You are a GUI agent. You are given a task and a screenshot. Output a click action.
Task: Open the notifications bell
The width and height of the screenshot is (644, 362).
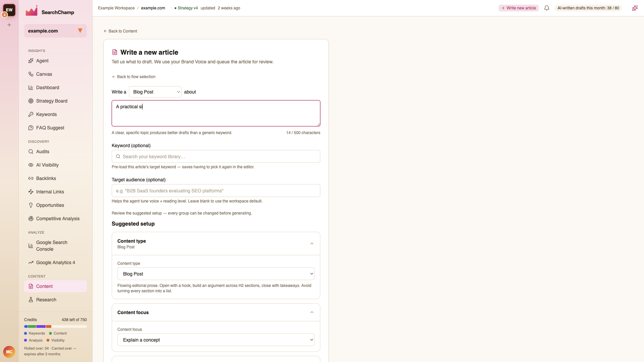tap(547, 8)
